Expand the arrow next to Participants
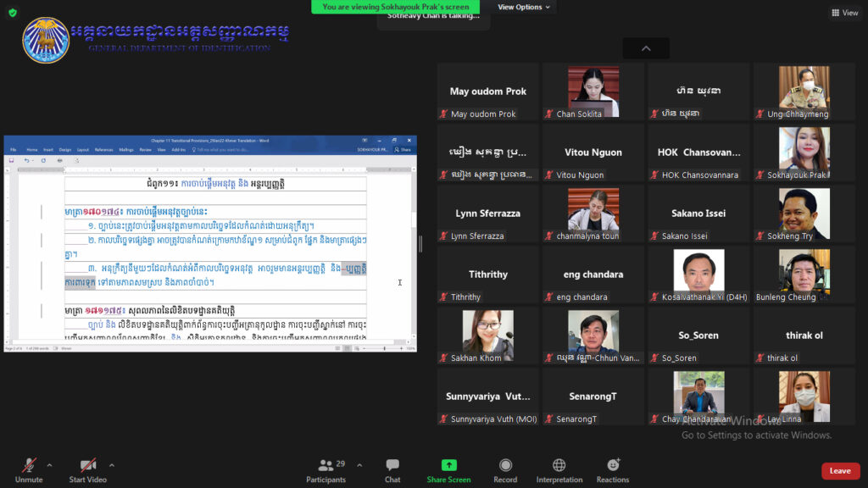The width and height of the screenshot is (868, 488). tap(359, 465)
